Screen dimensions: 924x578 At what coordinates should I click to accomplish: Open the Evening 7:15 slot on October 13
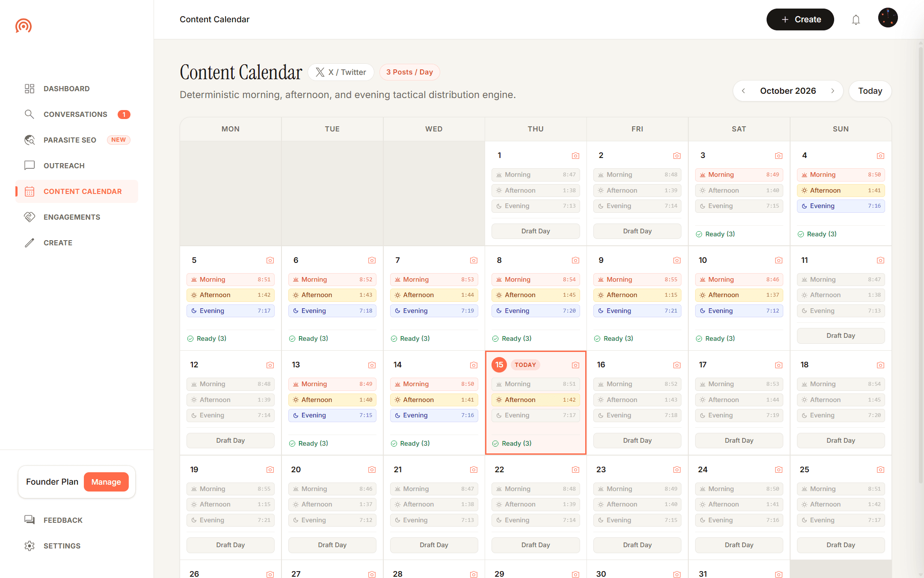(332, 415)
